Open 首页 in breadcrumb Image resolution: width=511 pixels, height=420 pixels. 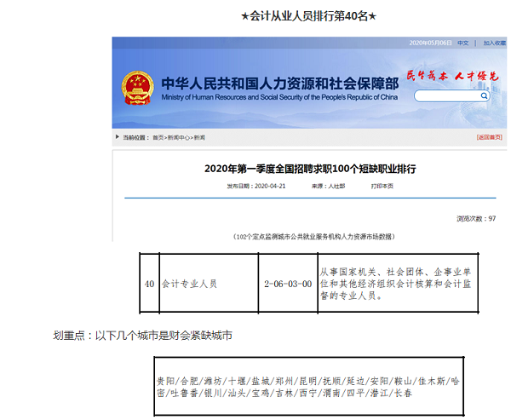[x=158, y=138]
